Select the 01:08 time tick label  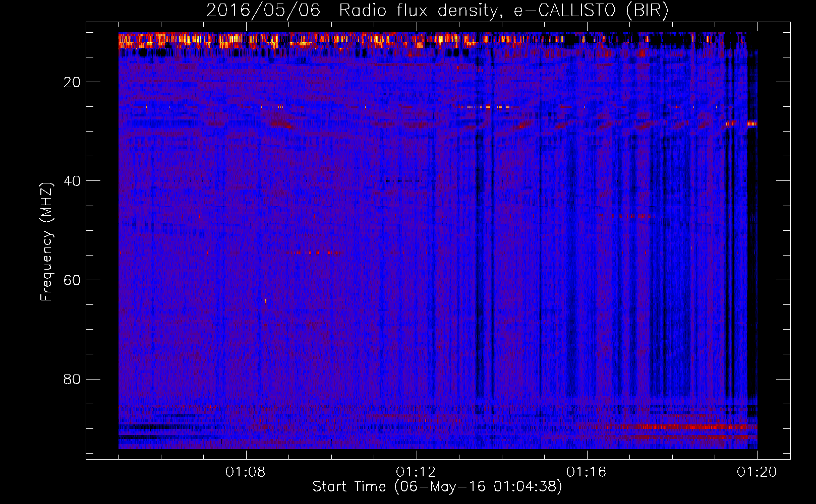[246, 472]
